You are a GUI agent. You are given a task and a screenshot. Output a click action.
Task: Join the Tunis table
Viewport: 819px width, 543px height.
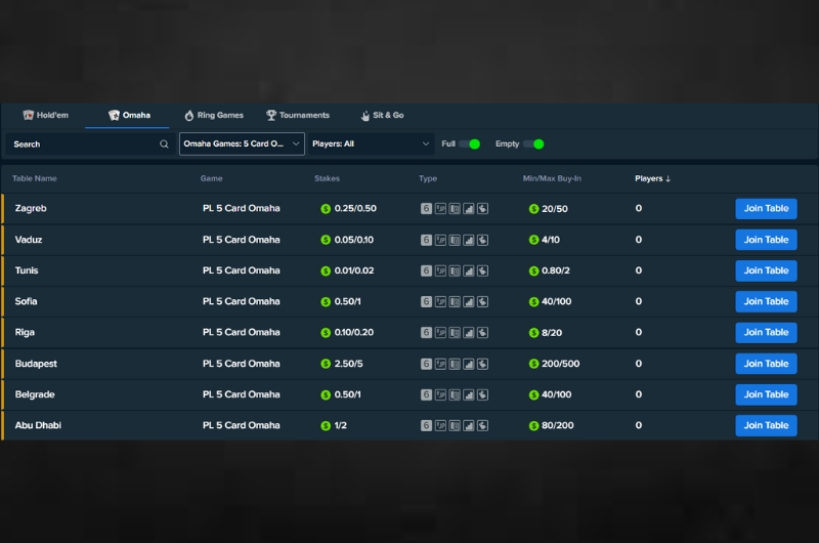pos(766,270)
